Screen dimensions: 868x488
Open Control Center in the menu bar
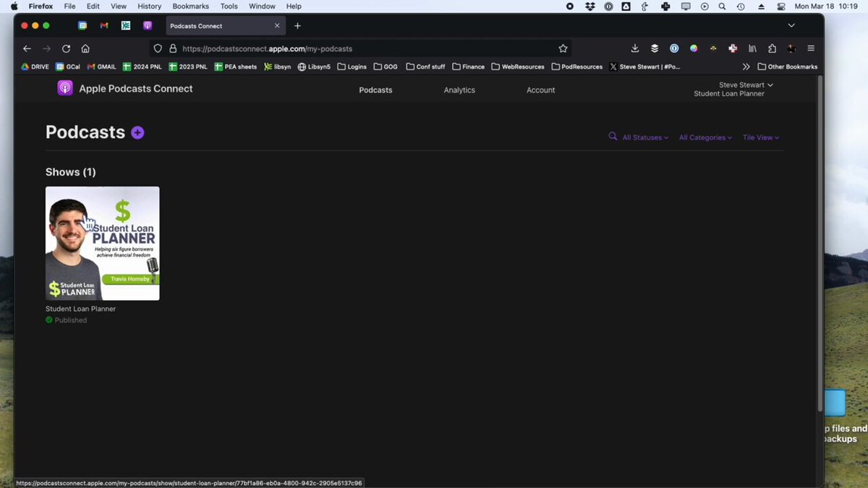pos(781,6)
